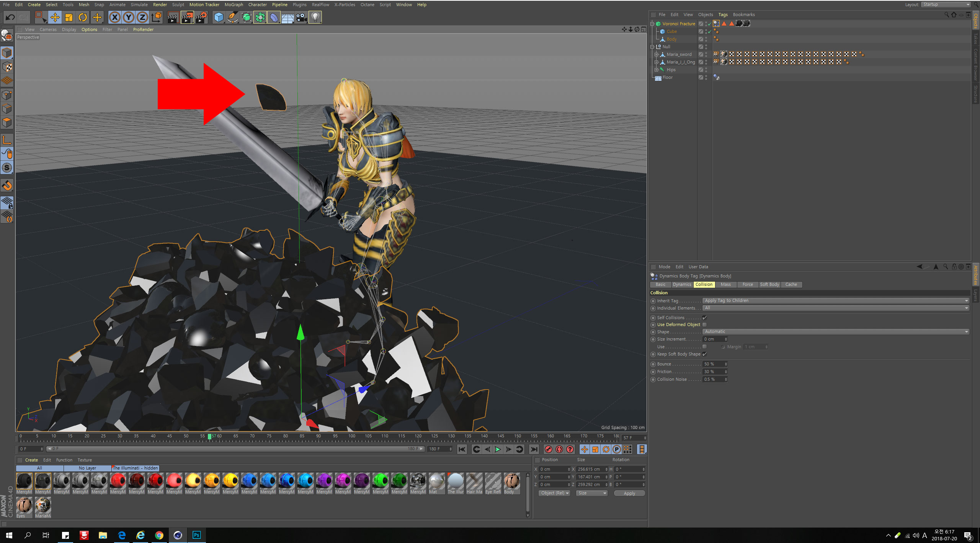The height and width of the screenshot is (543, 980).
Task: Expand the Maria_J_J_Ong tree item
Action: (x=657, y=62)
